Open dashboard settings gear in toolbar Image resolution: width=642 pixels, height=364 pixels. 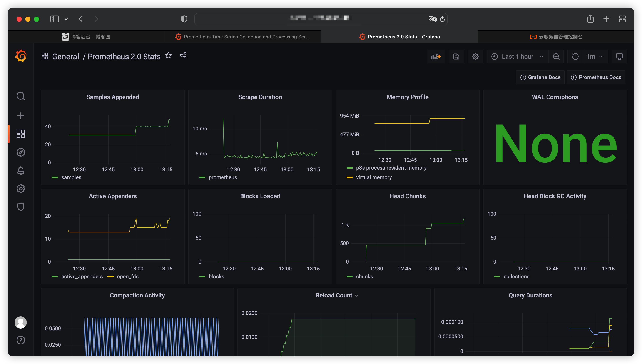pos(475,57)
